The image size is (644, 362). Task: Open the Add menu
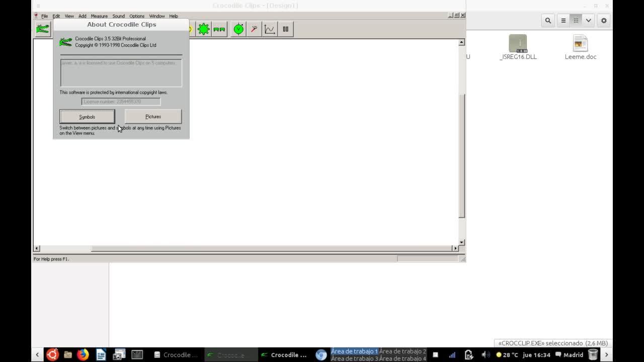82,16
